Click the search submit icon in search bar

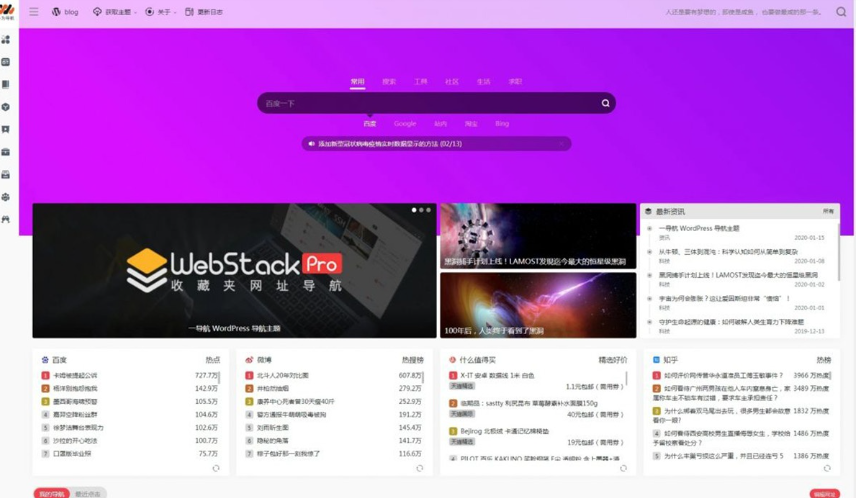[605, 103]
